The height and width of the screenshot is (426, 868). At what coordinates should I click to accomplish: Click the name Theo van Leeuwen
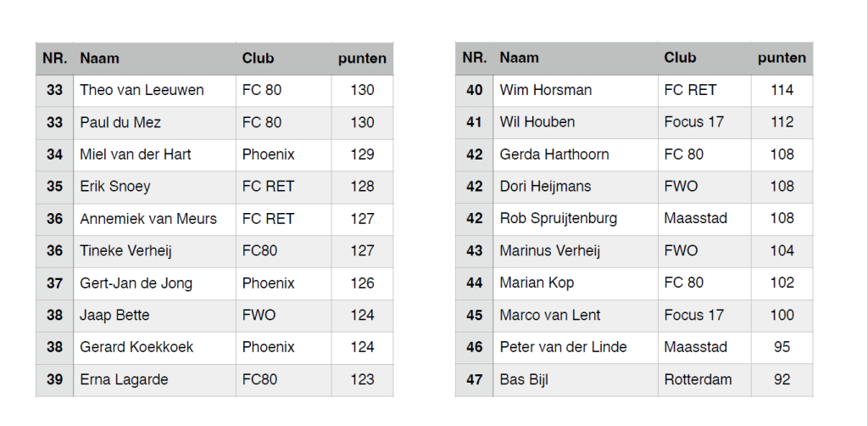point(142,90)
